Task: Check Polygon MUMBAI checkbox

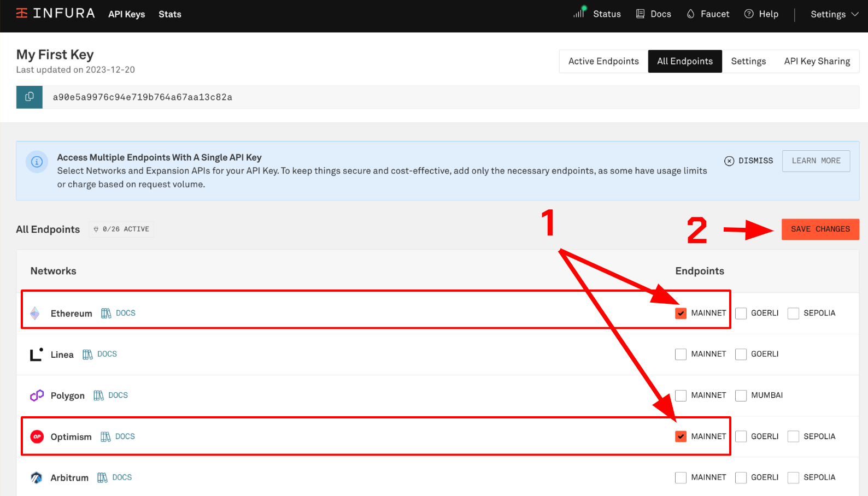Action: [x=741, y=395]
